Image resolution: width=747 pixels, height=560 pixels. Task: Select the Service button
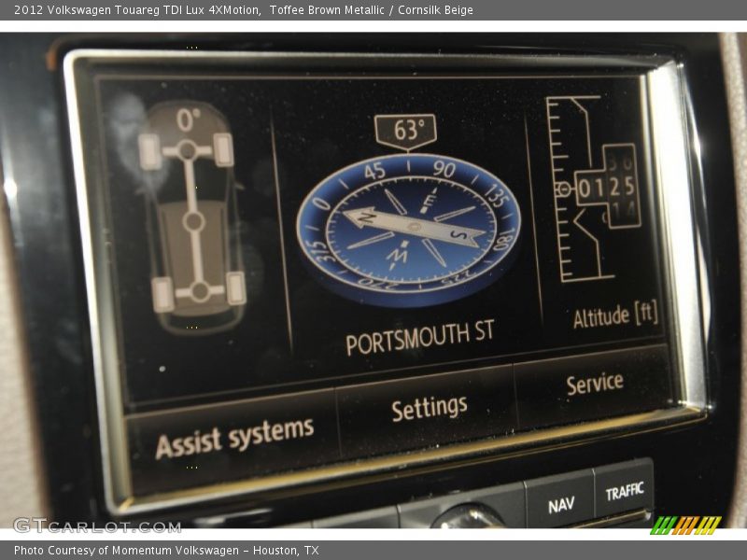594,384
